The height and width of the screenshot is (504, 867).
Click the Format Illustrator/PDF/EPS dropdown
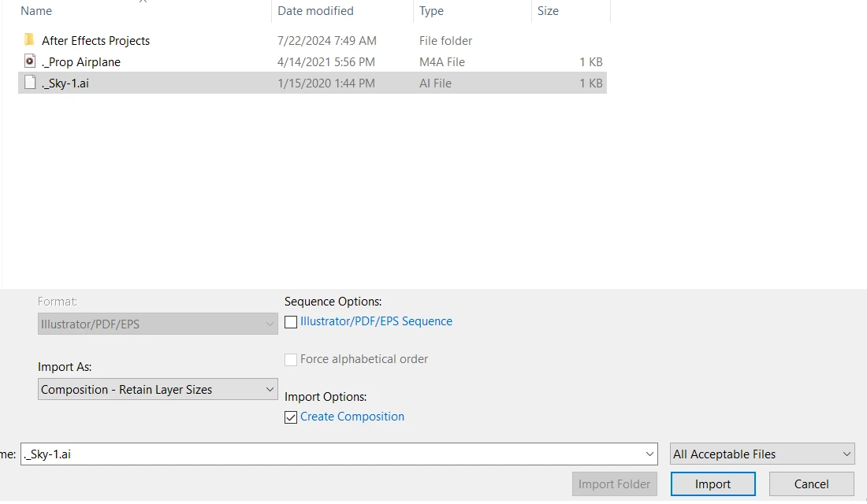coord(158,324)
